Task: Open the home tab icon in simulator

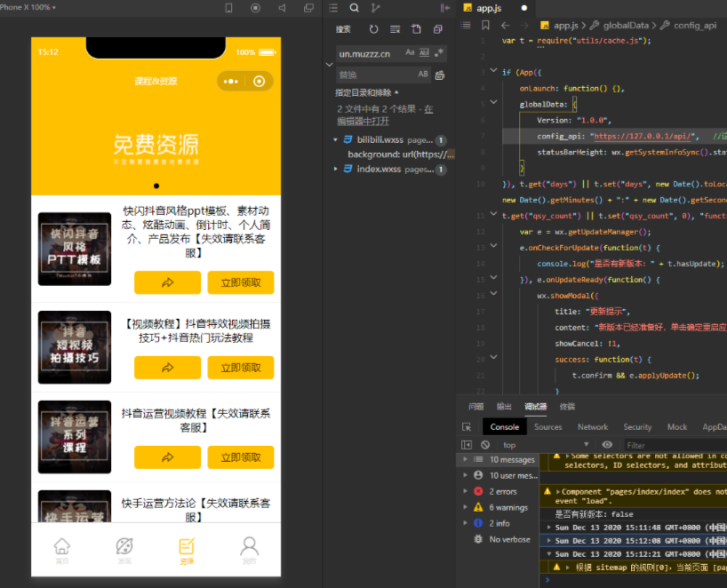Action: click(x=61, y=550)
